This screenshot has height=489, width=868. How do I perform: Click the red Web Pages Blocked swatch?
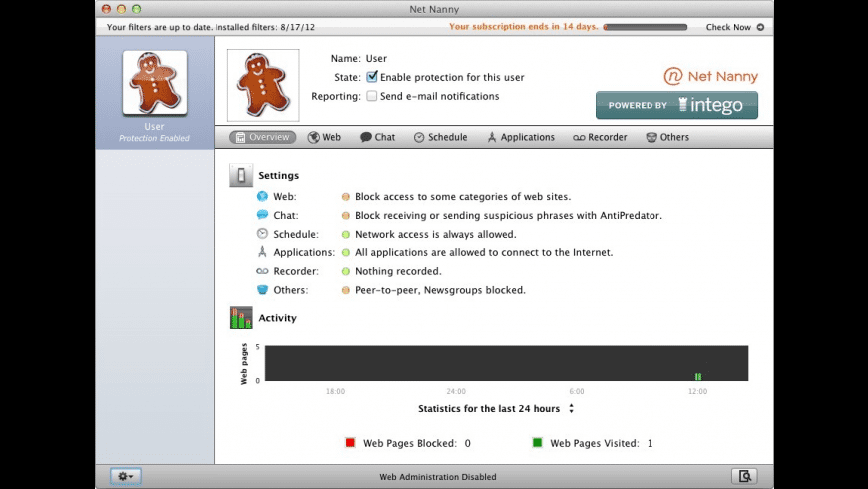(x=350, y=442)
